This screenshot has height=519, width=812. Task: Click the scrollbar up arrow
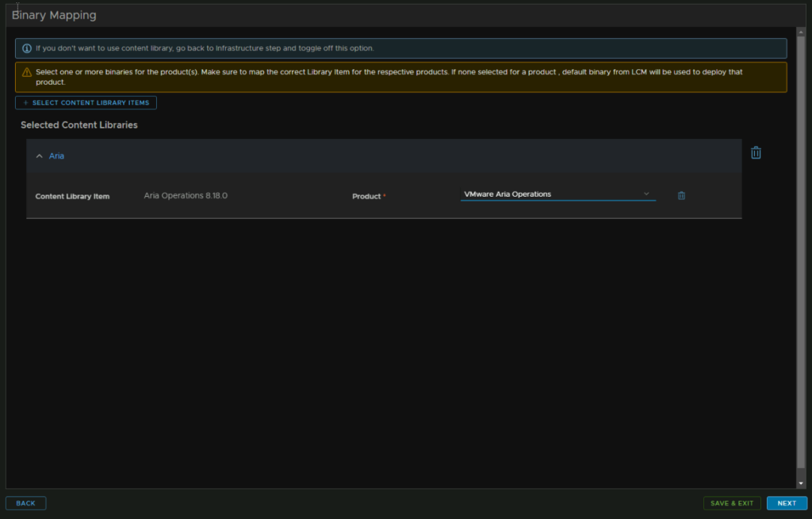coord(801,33)
